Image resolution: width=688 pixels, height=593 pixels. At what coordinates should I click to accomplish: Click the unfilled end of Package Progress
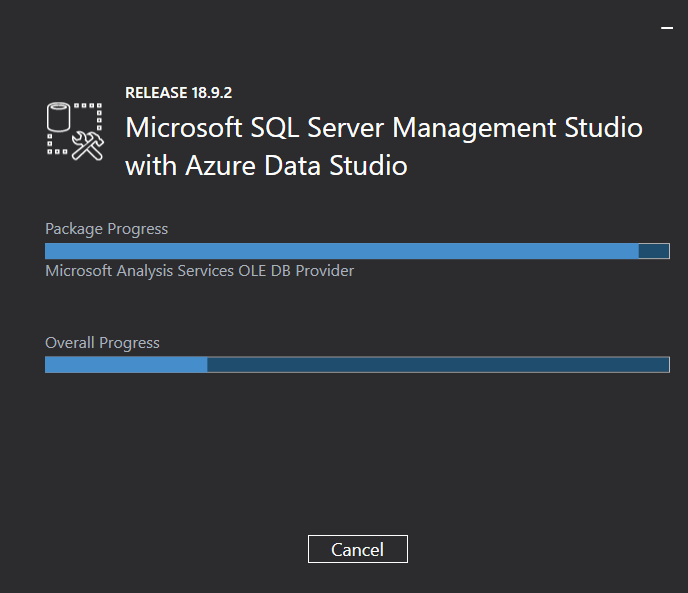(x=654, y=251)
